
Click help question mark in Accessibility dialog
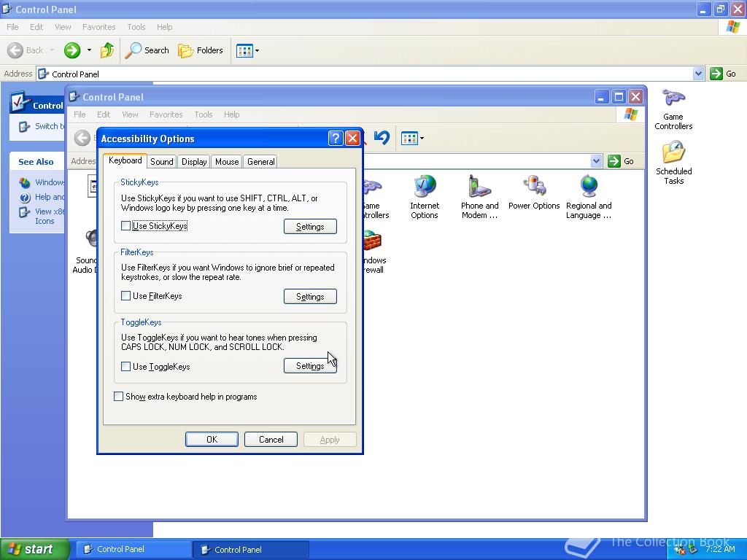coord(336,138)
